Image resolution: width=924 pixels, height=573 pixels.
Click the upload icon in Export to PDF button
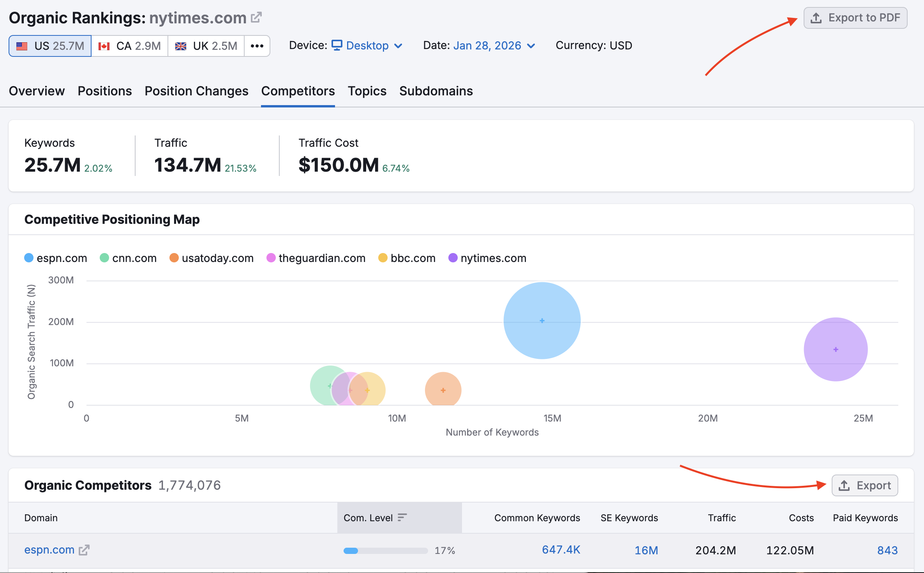816,18
